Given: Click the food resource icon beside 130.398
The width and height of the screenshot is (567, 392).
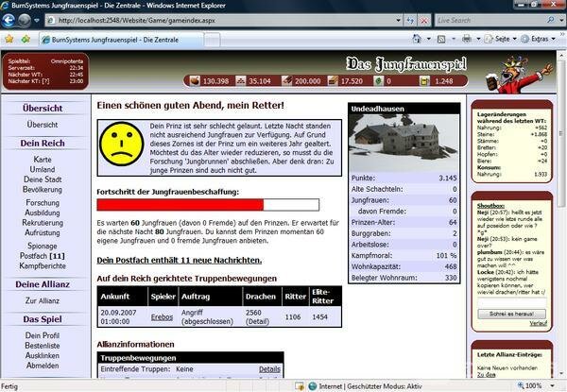Looking at the screenshot, I should 195,80.
